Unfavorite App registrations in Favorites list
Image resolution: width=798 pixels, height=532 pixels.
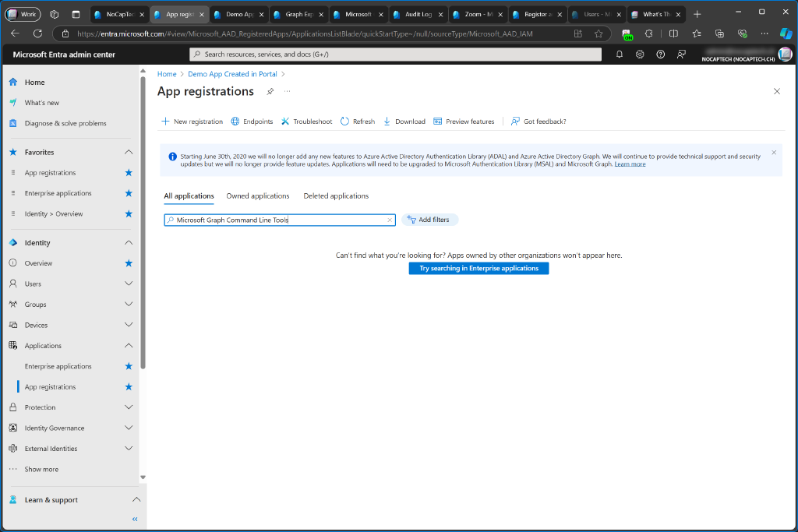(129, 172)
